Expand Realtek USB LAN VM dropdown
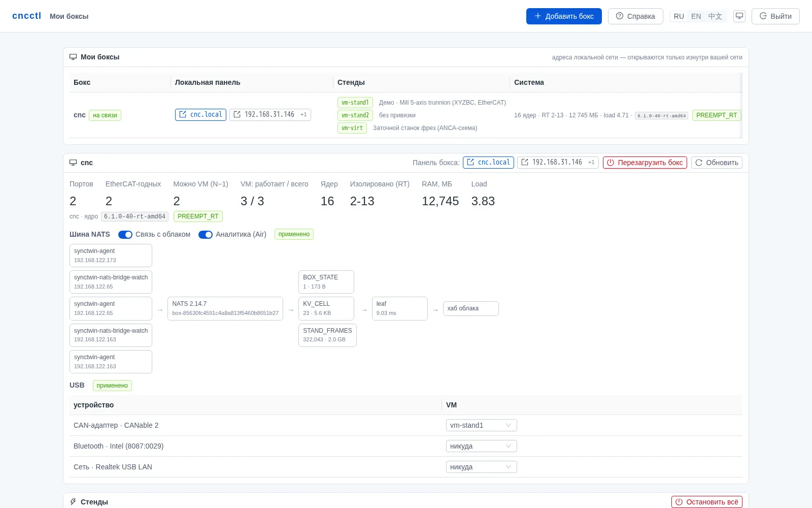Image resolution: width=812 pixels, height=508 pixels. tap(481, 467)
